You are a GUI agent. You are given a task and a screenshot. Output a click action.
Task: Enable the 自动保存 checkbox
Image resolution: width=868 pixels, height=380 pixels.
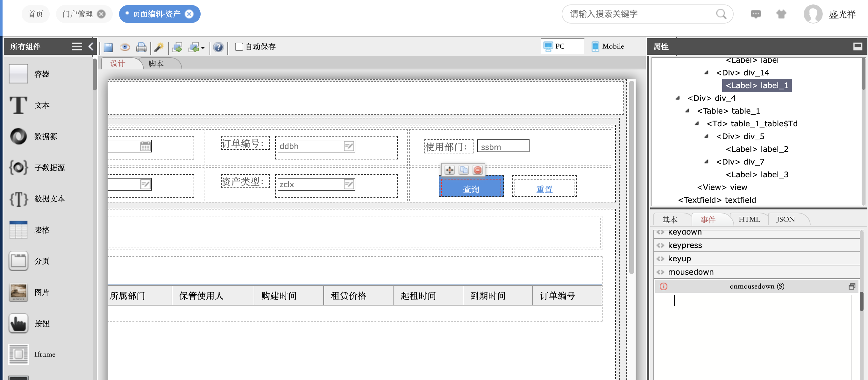click(239, 47)
